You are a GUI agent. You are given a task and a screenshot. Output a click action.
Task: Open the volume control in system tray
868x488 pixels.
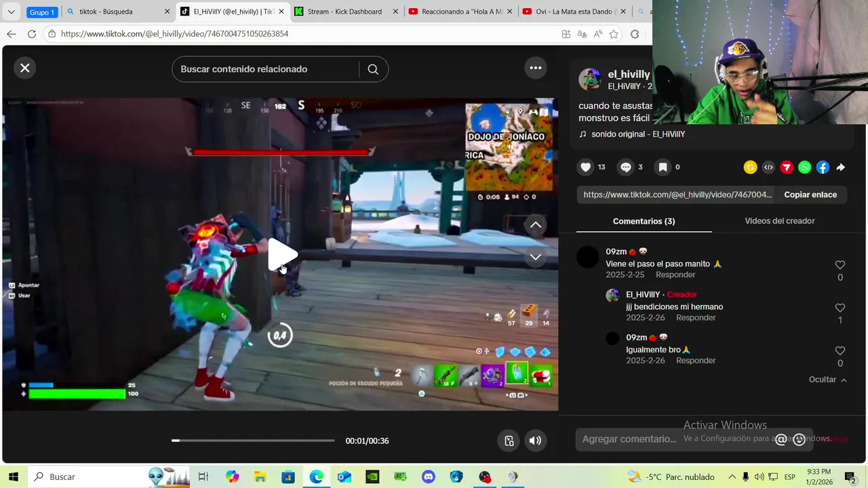pos(759,477)
